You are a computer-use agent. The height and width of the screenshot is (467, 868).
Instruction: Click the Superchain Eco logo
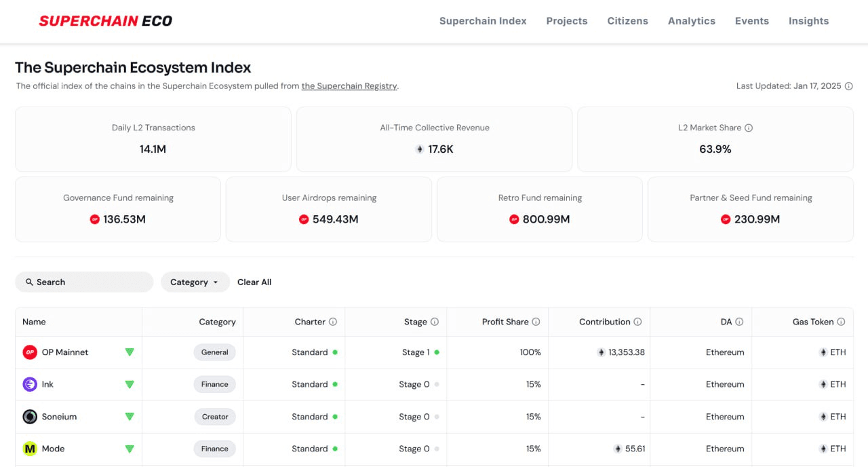(x=106, y=21)
